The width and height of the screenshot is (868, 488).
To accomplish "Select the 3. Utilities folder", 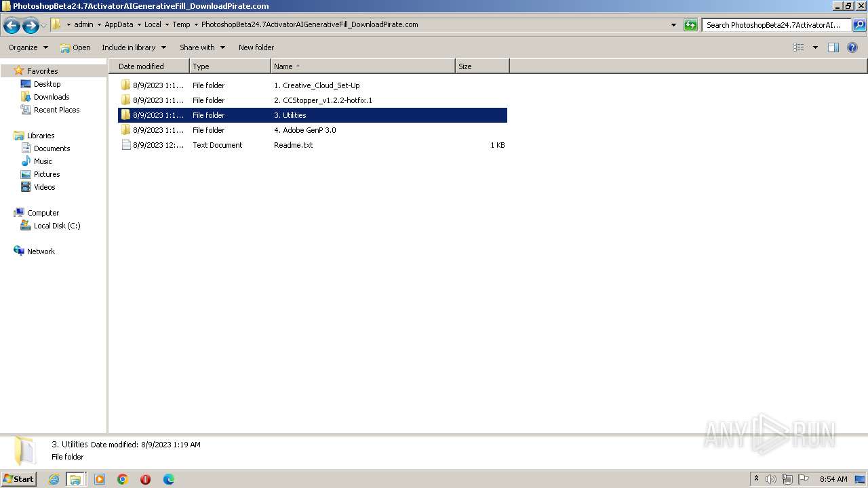I will (313, 115).
